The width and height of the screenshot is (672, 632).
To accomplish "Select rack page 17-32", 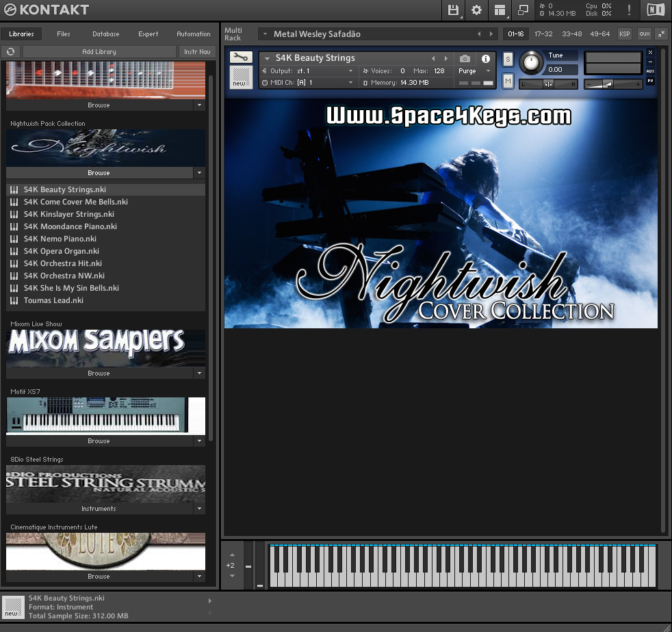I will (x=543, y=34).
